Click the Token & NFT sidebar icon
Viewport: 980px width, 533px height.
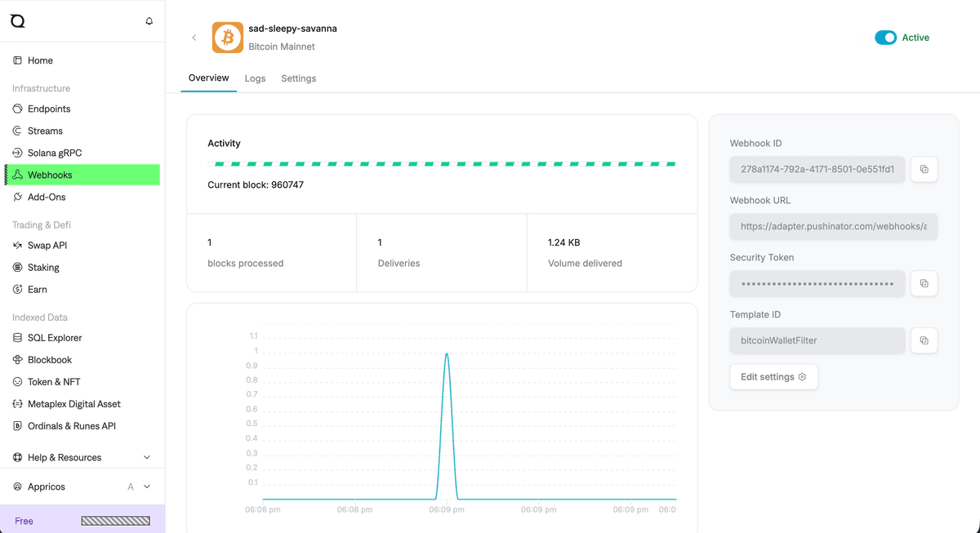18,381
